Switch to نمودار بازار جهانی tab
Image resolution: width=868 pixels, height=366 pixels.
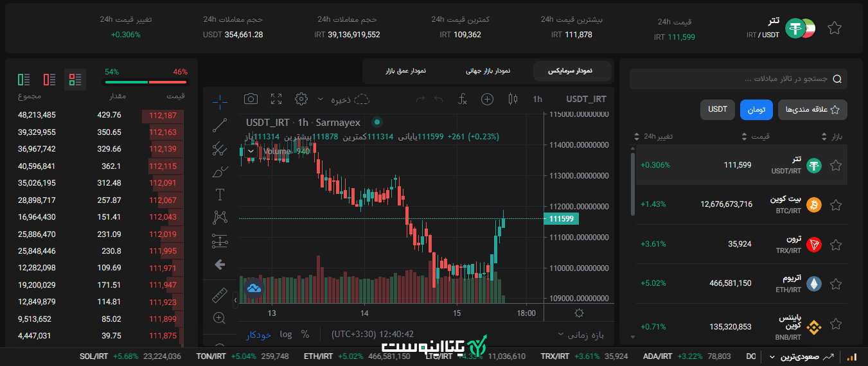click(x=488, y=71)
